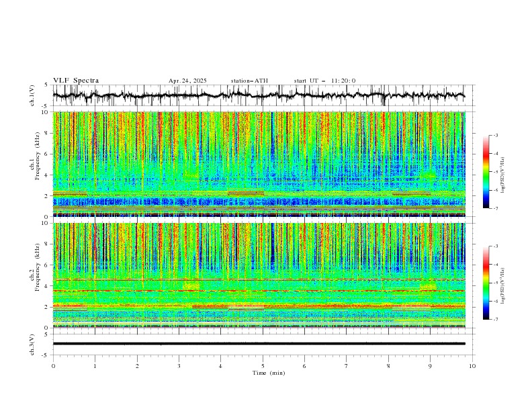Click the "-3" label on ch.2 color scale
Viewport: 532px width, 411px height.
tap(496, 246)
